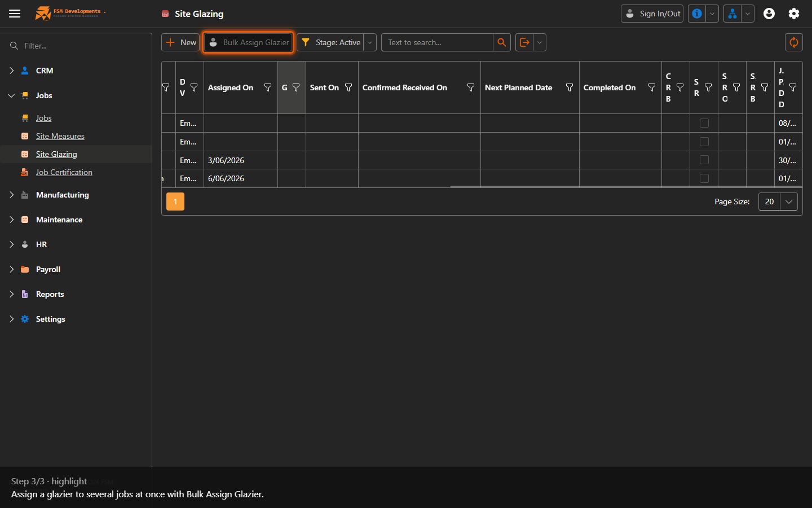
Task: Open filter for SRO column
Action: click(x=736, y=87)
